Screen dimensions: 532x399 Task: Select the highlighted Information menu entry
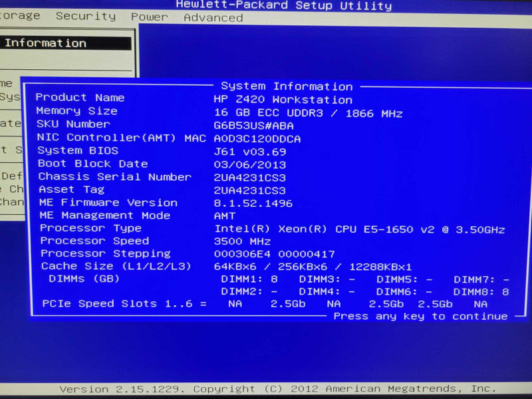pyautogui.click(x=66, y=43)
